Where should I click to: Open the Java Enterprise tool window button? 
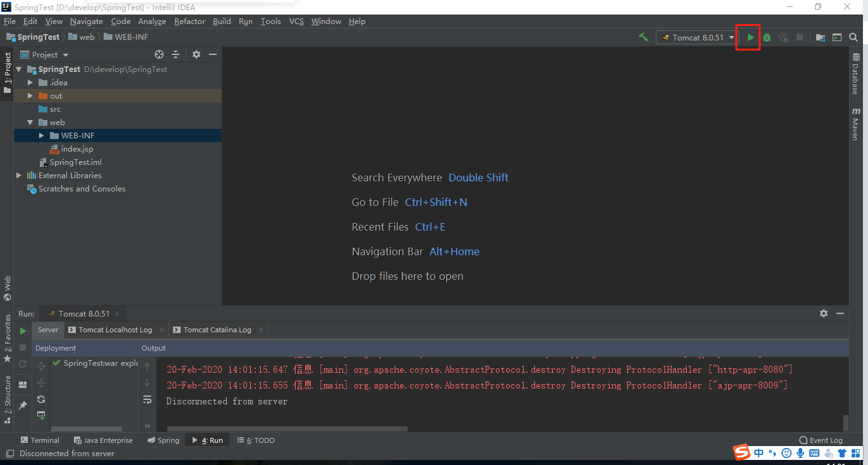click(103, 440)
